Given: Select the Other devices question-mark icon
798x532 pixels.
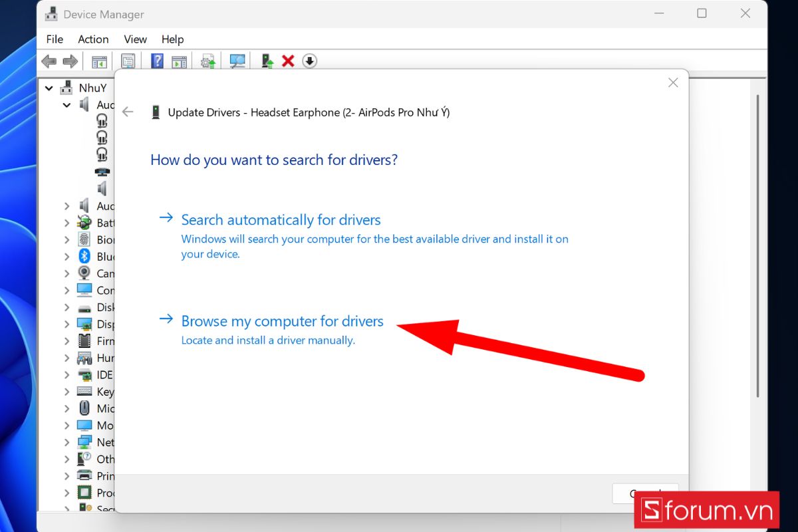Looking at the screenshot, I should point(84,459).
